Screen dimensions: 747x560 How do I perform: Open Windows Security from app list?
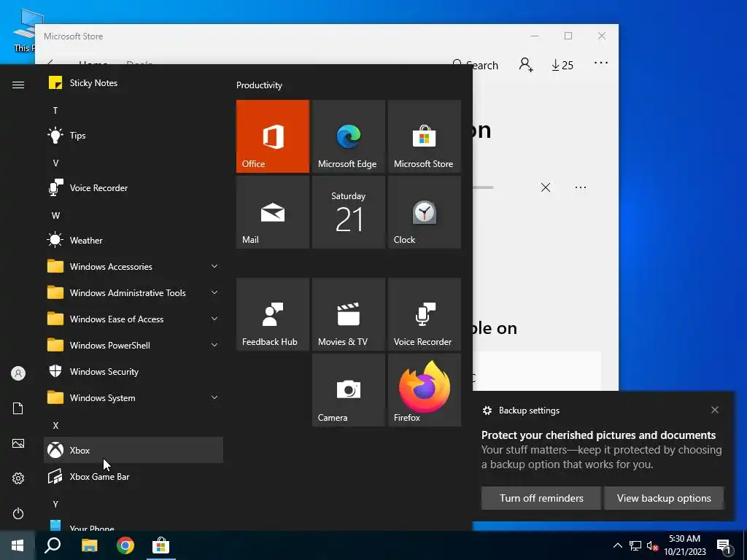pyautogui.click(x=133, y=371)
